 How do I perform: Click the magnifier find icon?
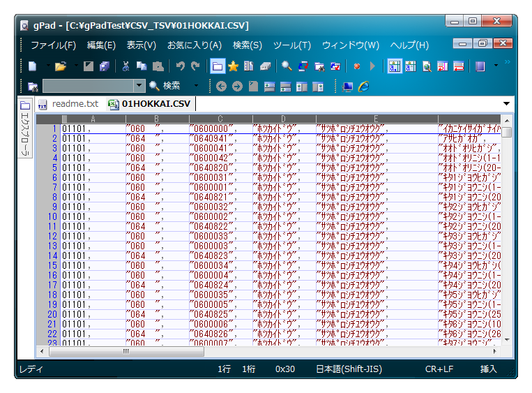click(286, 66)
